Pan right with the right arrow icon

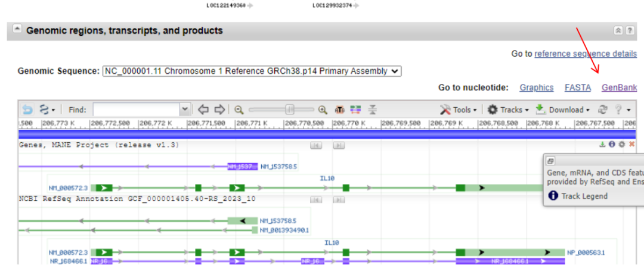coord(219,110)
